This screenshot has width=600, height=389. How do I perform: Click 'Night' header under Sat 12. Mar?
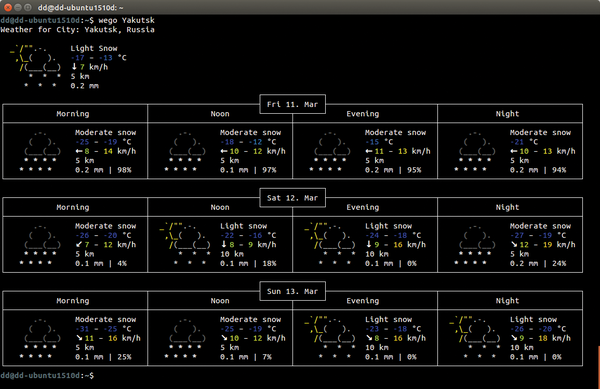pyautogui.click(x=507, y=207)
